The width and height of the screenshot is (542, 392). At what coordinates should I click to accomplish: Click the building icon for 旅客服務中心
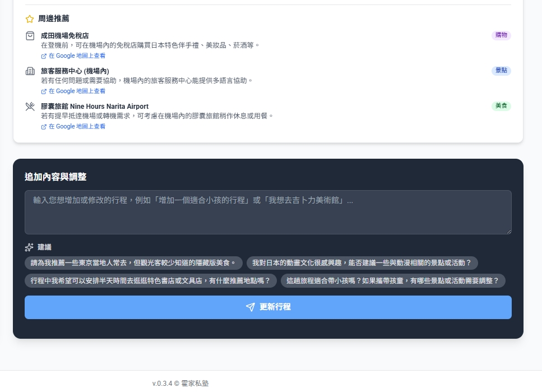pos(30,71)
